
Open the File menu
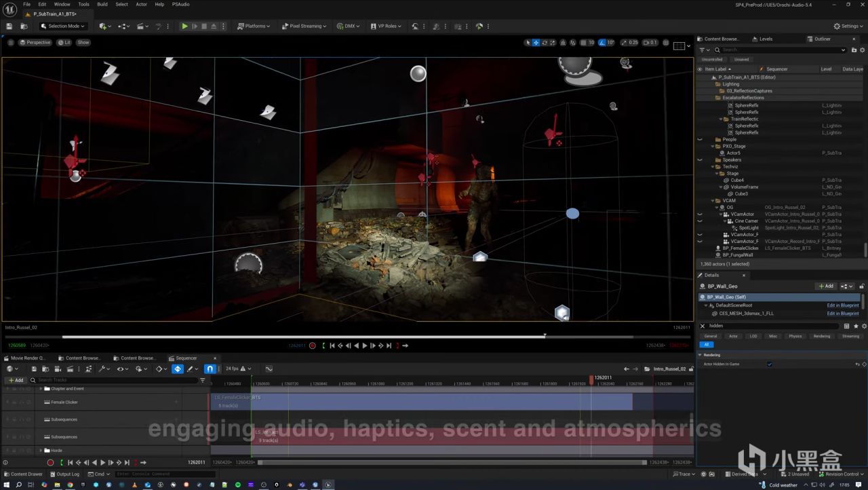(26, 4)
